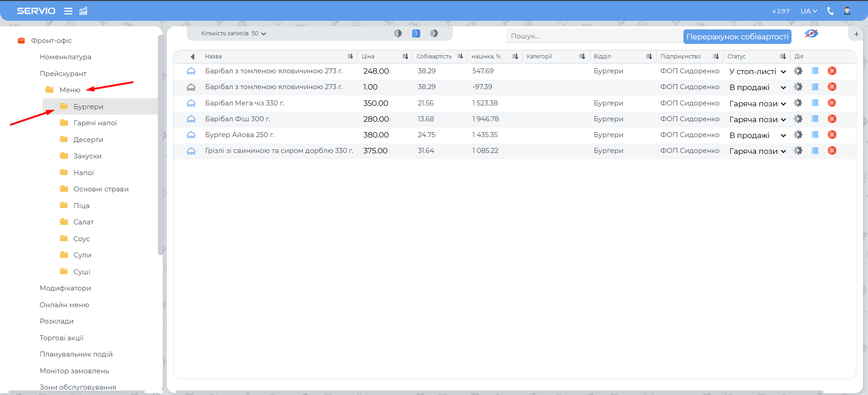
Task: Click the plus icon to add item
Action: [x=856, y=34]
